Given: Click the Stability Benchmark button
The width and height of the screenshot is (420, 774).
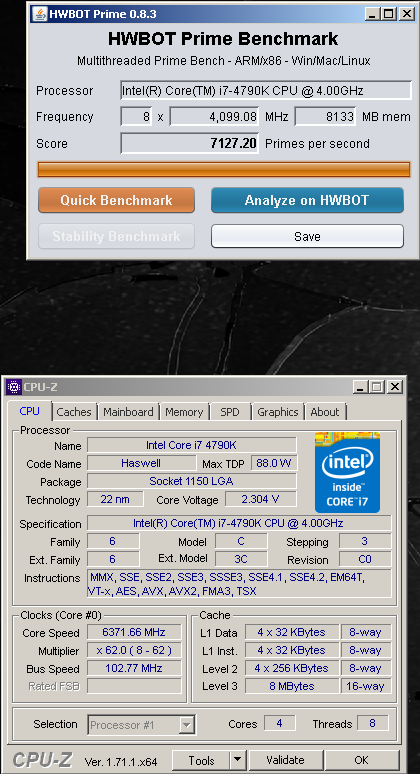Looking at the screenshot, I should [116, 236].
